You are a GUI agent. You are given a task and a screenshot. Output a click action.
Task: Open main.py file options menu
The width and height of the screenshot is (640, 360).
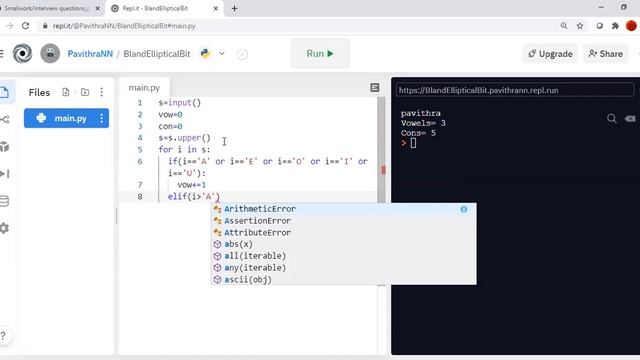click(102, 118)
